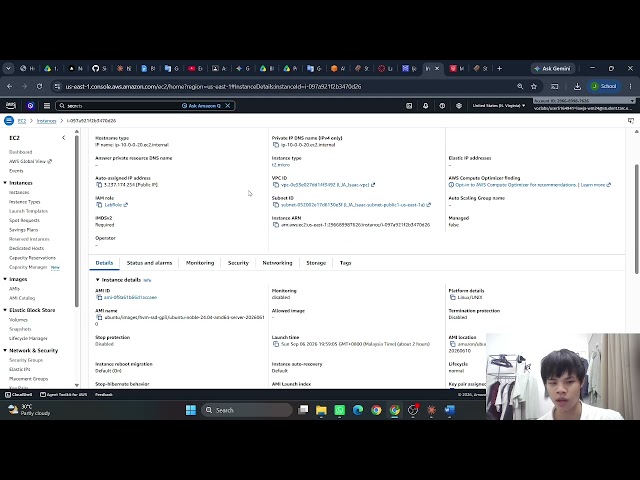The width and height of the screenshot is (640, 480).
Task: Open the Chrome tab search dropdown
Action: (x=8, y=69)
